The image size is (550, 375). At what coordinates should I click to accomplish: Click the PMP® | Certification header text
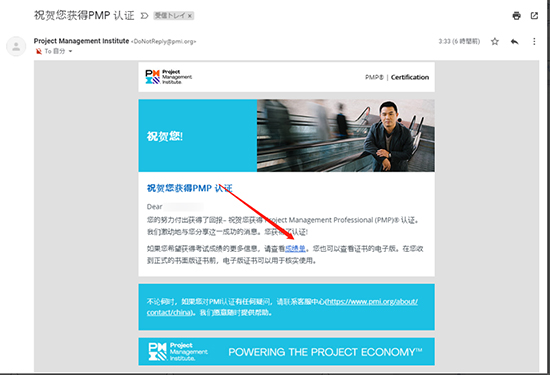(397, 77)
